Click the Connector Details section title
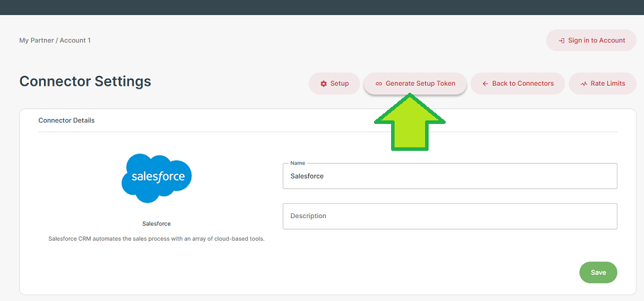This screenshot has width=644, height=301. click(x=67, y=120)
